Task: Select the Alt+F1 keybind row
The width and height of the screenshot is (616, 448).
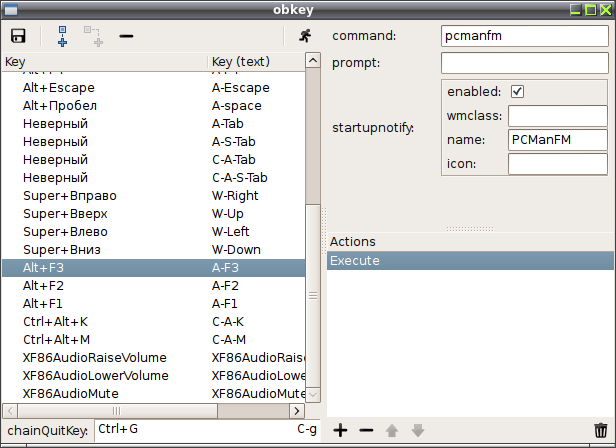Action: pyautogui.click(x=154, y=304)
